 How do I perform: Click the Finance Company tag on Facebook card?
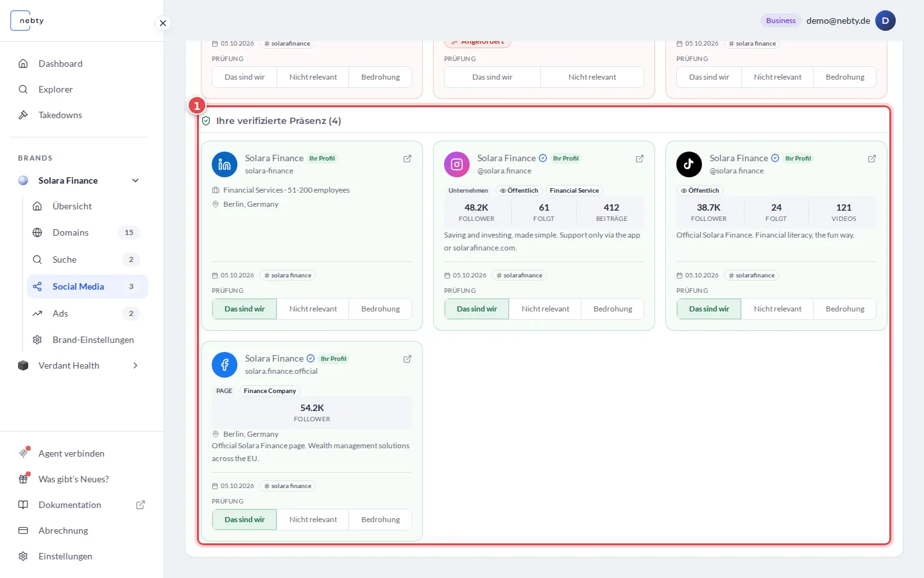[269, 391]
